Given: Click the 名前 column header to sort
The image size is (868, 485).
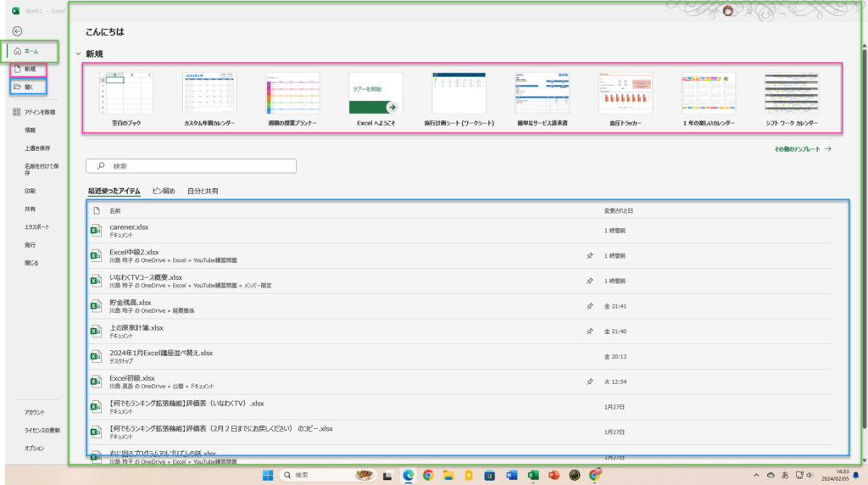Looking at the screenshot, I should pos(115,210).
